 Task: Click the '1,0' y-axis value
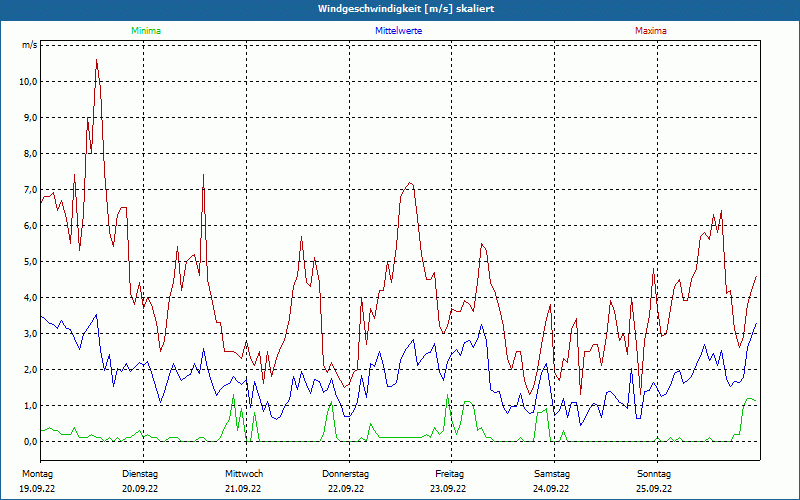point(30,406)
